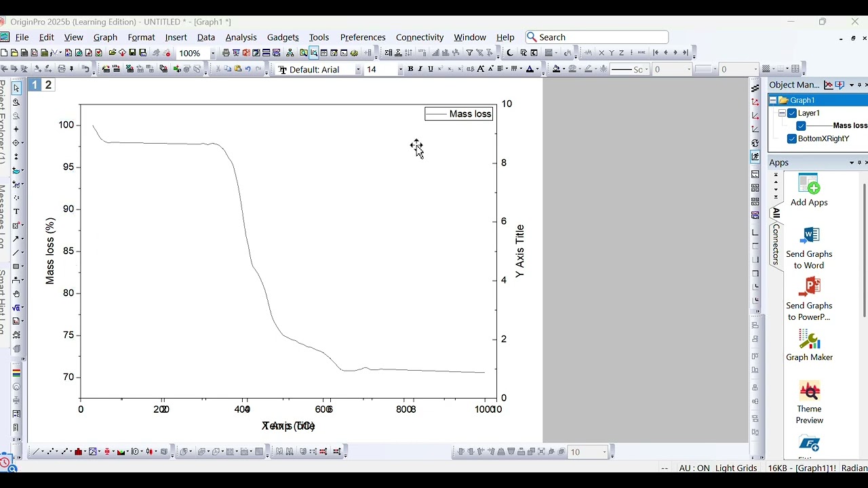
Task: Open the line style dropdown in format toolbar
Action: coord(646,69)
